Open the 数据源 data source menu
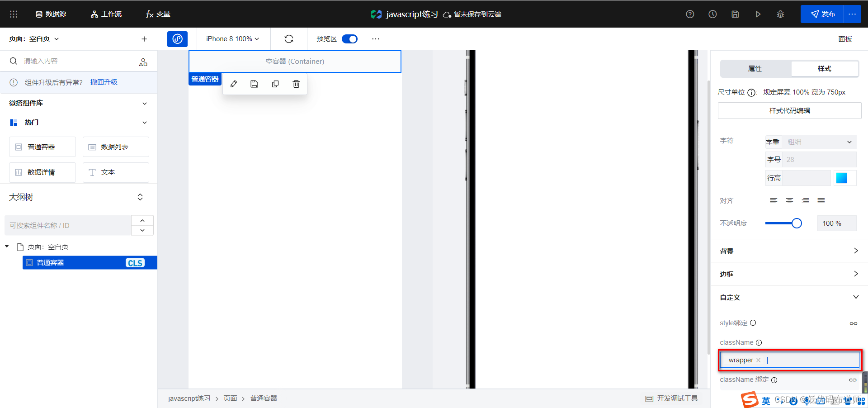This screenshot has width=868, height=408. [51, 14]
